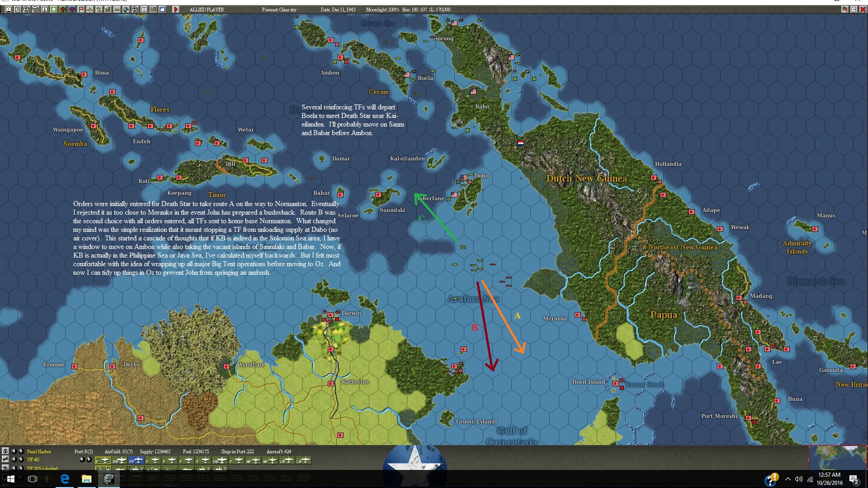Click the aircraft icon beside VF-40
The image size is (868, 488).
[x=5, y=459]
